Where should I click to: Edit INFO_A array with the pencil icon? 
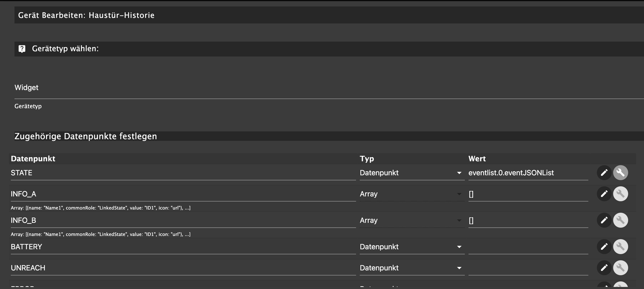pos(604,194)
